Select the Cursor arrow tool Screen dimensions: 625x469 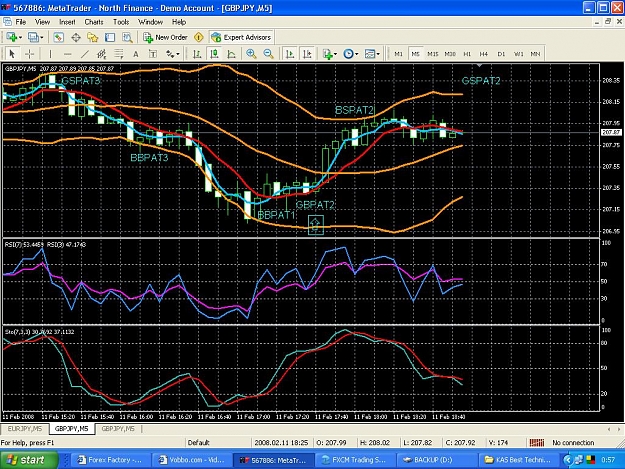pyautogui.click(x=12, y=54)
